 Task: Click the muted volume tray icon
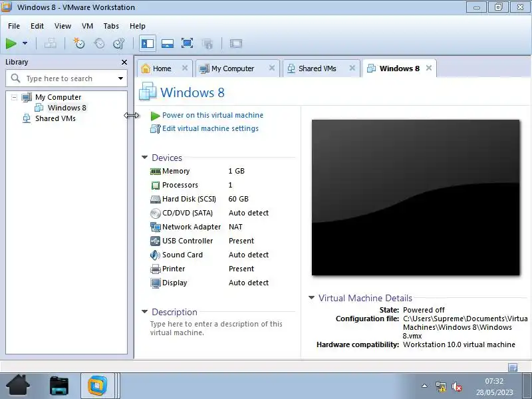pyautogui.click(x=457, y=386)
